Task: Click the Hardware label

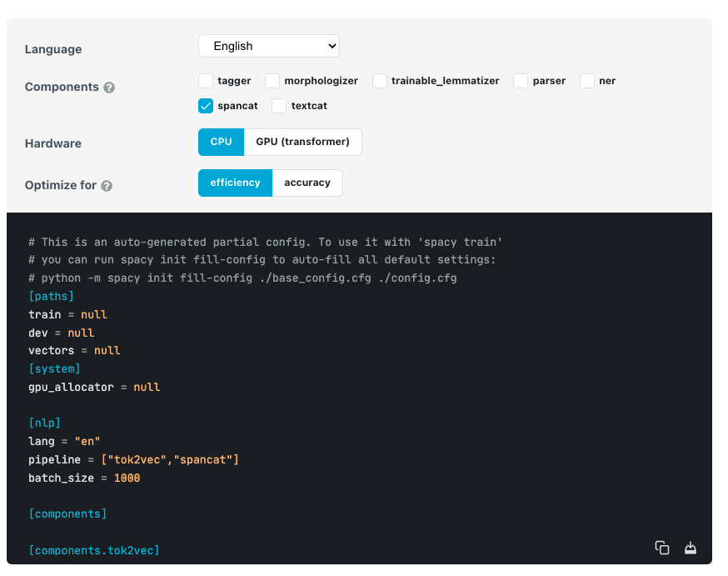Action: 53,143
